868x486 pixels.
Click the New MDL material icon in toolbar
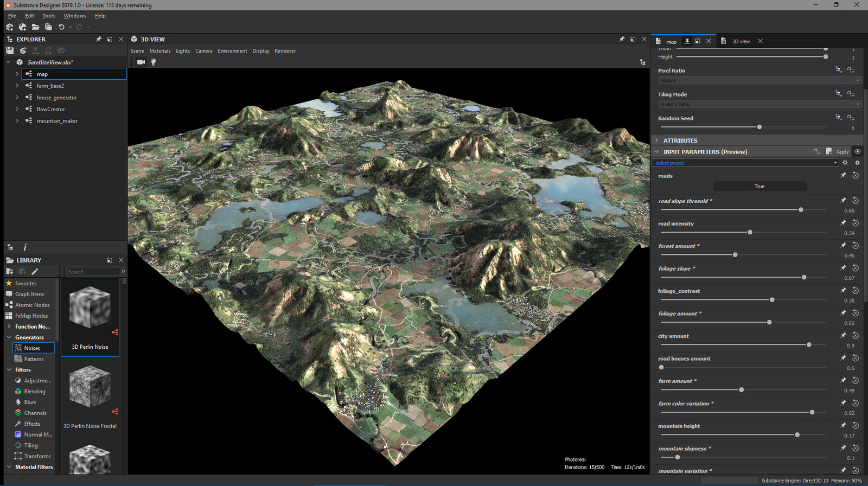(22, 27)
